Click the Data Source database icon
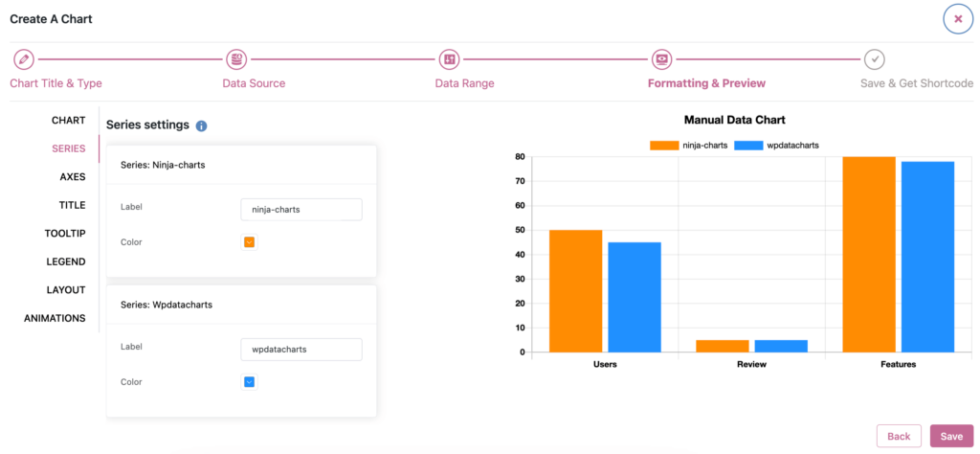 pyautogui.click(x=237, y=60)
